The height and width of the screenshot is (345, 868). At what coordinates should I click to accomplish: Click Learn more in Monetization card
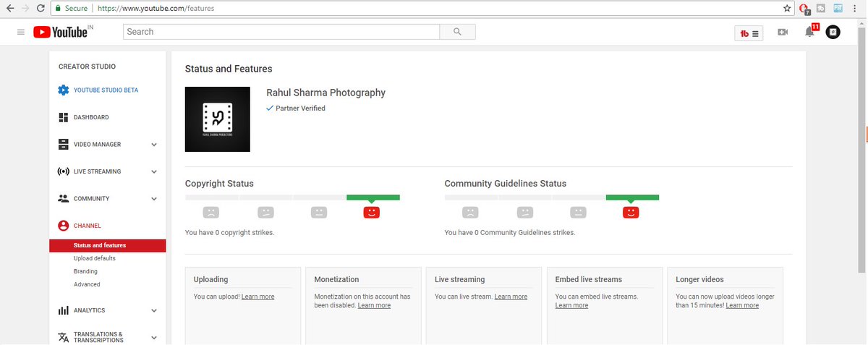pos(374,305)
